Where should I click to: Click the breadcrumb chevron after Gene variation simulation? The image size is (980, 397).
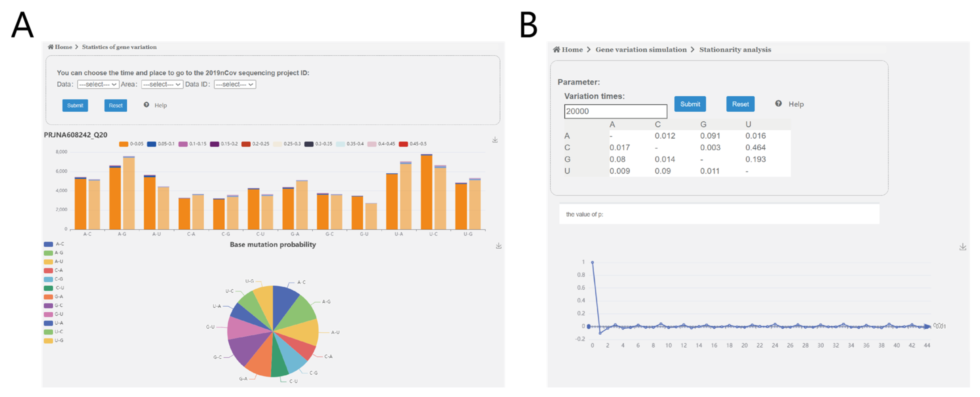coord(692,49)
